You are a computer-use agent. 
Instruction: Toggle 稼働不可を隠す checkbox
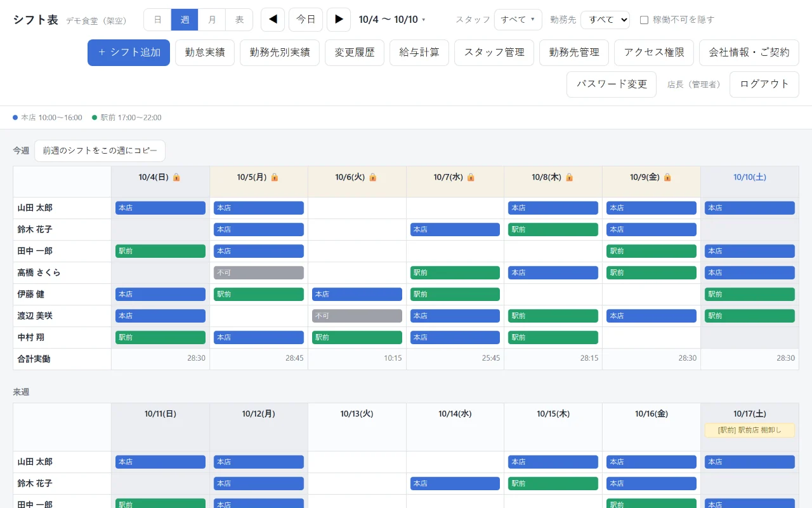click(x=644, y=20)
